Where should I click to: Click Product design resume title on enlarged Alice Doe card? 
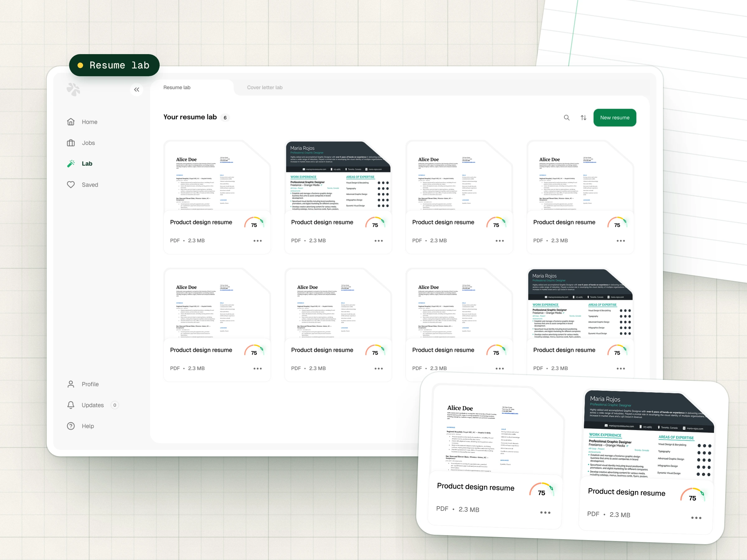(x=476, y=487)
